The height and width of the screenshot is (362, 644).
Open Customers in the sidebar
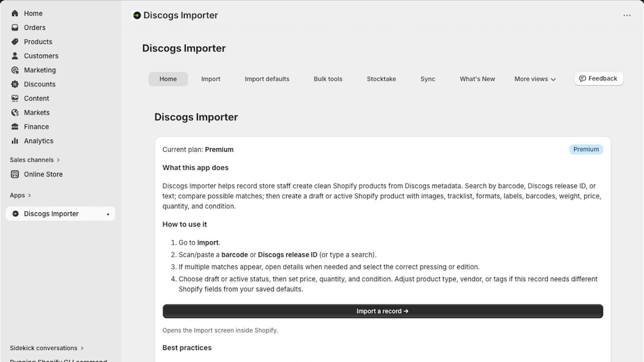click(41, 56)
